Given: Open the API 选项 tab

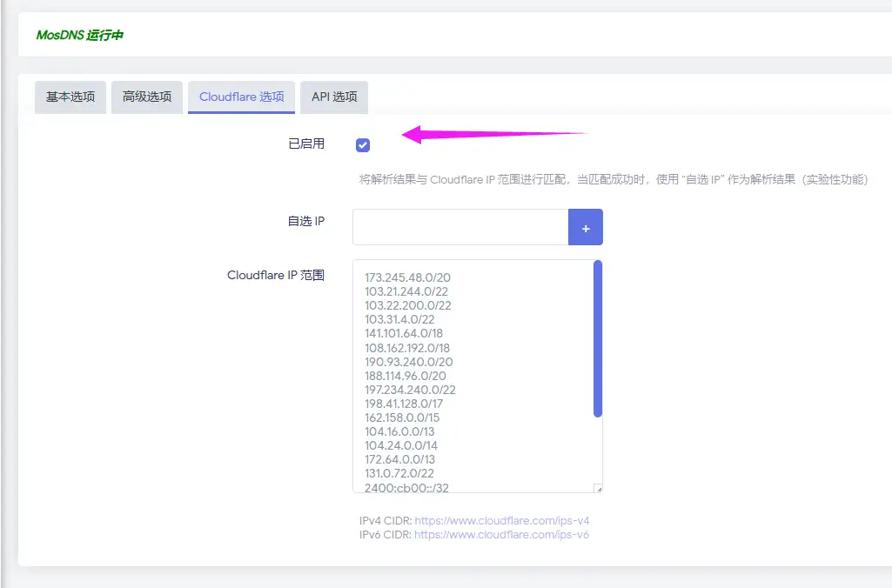Looking at the screenshot, I should pyautogui.click(x=333, y=97).
